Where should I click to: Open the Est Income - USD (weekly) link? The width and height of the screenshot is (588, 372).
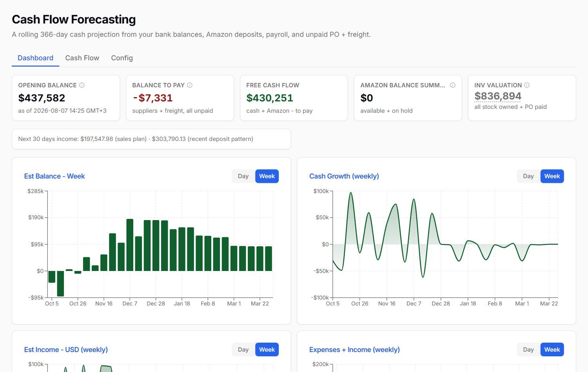(66, 350)
